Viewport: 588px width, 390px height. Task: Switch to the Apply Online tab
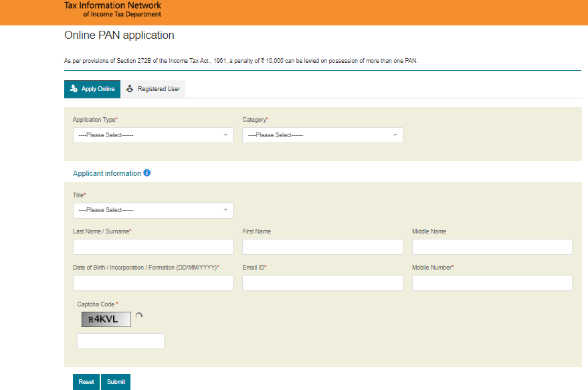tap(92, 89)
